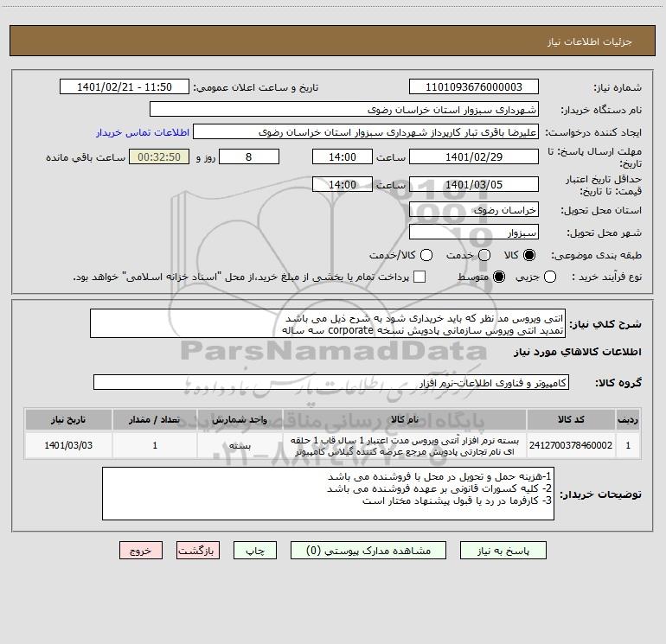This screenshot has height=644, width=666.
Task: Click the جزئیات اطلاعات نیاز header title
Action: tap(590, 41)
